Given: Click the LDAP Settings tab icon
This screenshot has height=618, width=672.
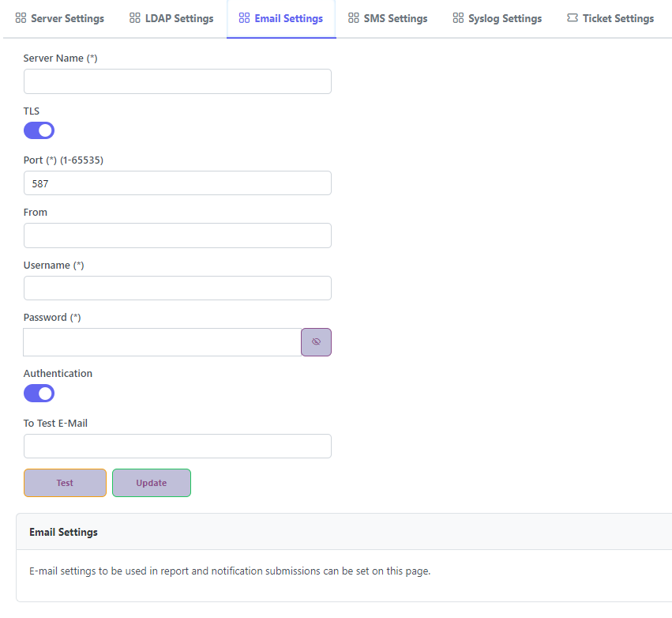Looking at the screenshot, I should click(135, 18).
